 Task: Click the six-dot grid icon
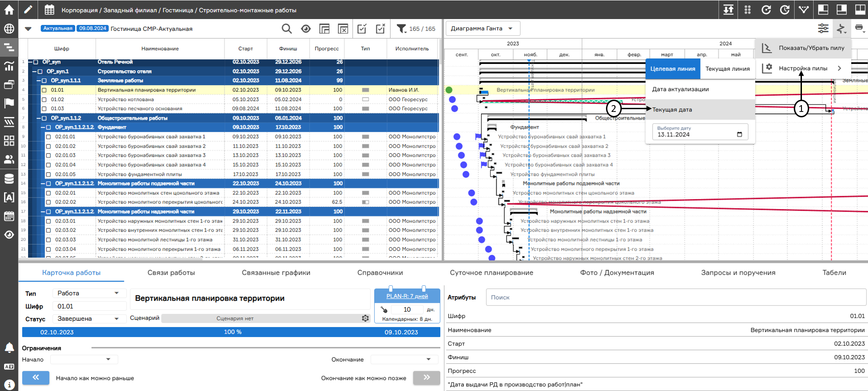click(x=747, y=10)
